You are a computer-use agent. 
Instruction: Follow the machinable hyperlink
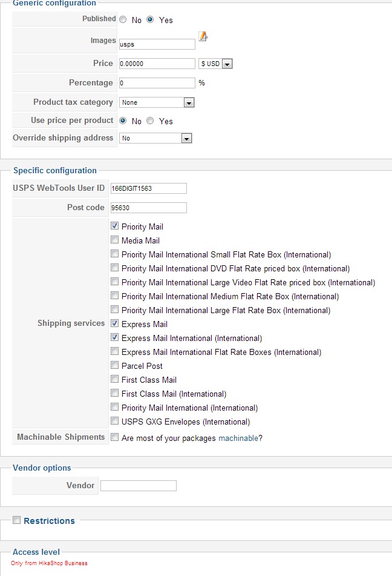coord(238,438)
